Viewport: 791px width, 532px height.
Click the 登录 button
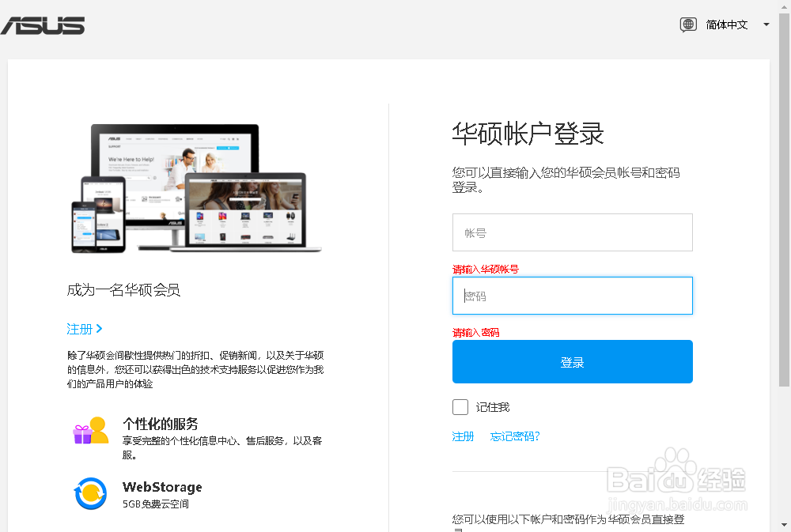[x=572, y=361]
